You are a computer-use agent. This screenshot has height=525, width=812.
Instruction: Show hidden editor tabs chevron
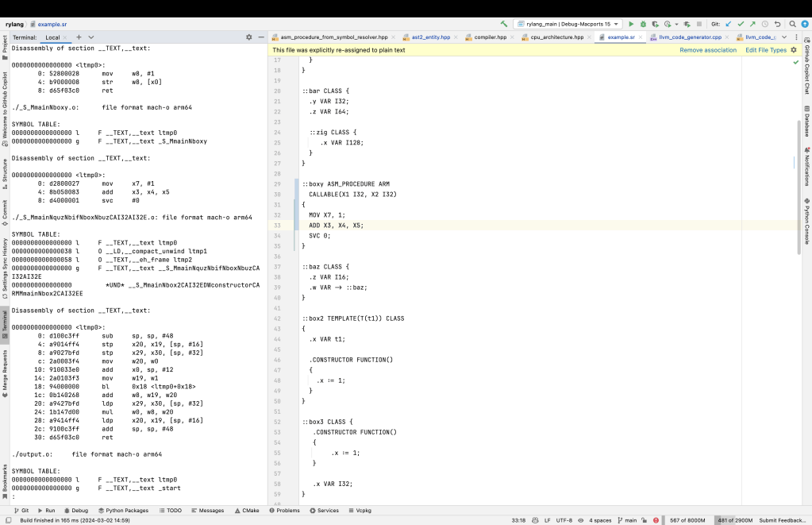point(784,37)
